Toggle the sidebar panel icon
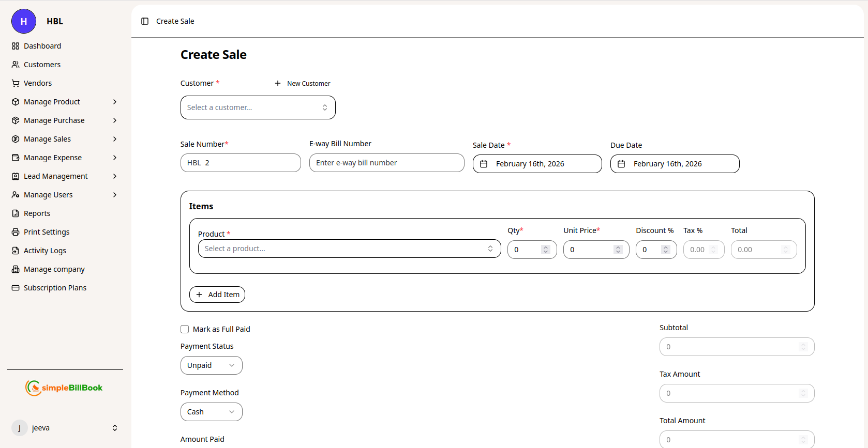 (145, 21)
